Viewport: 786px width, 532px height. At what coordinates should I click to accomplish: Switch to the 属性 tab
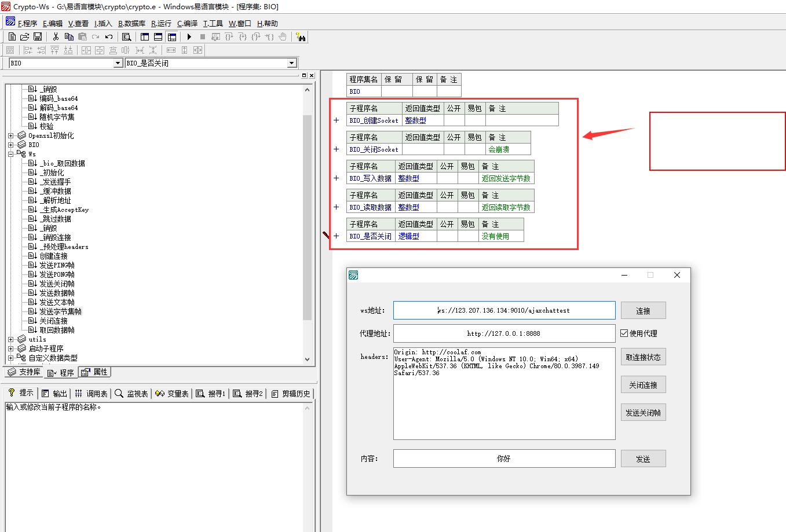(x=94, y=372)
